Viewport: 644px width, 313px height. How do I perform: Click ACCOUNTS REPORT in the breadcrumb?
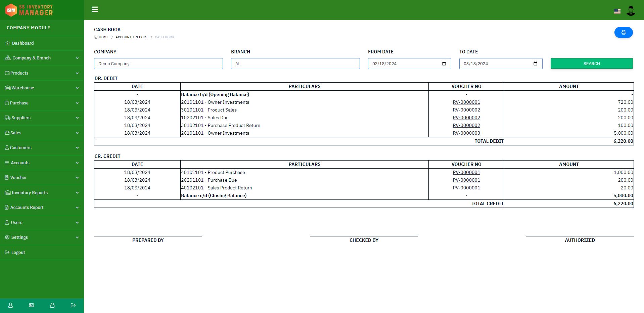(132, 37)
